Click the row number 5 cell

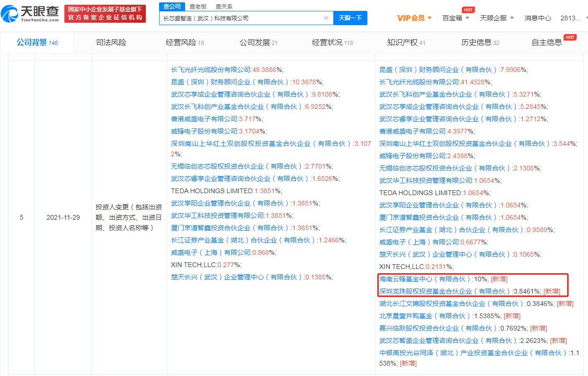pyautogui.click(x=21, y=217)
